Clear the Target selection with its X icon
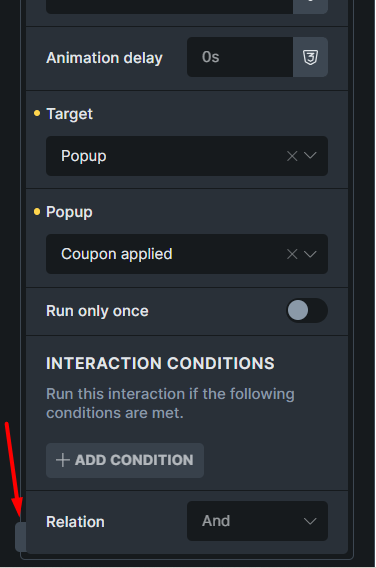376x568 pixels. point(292,156)
